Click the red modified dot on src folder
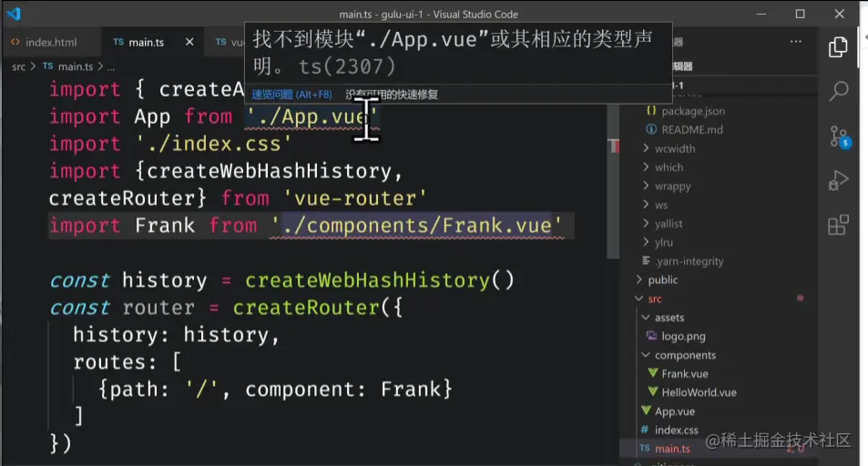Screen dimensions: 868x466 800,299
